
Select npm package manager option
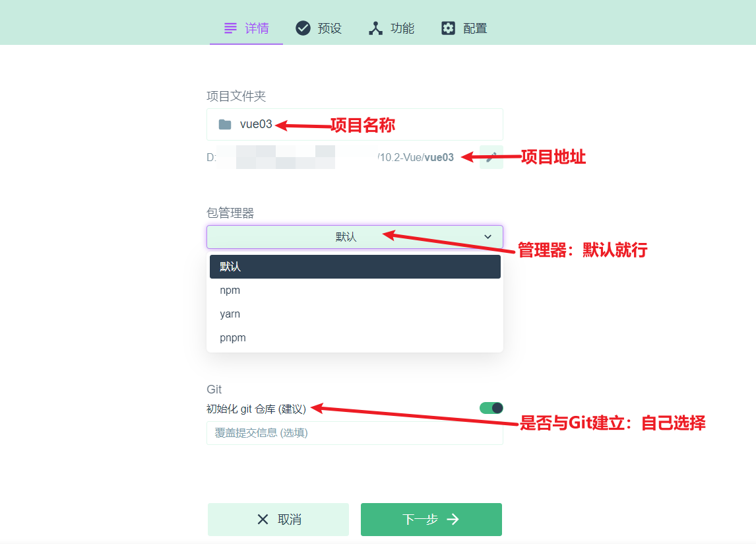355,290
